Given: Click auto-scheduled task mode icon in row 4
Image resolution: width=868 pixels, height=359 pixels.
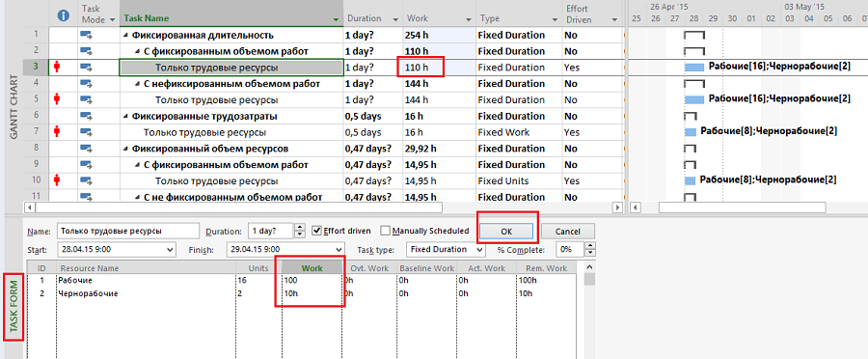Looking at the screenshot, I should point(87,84).
